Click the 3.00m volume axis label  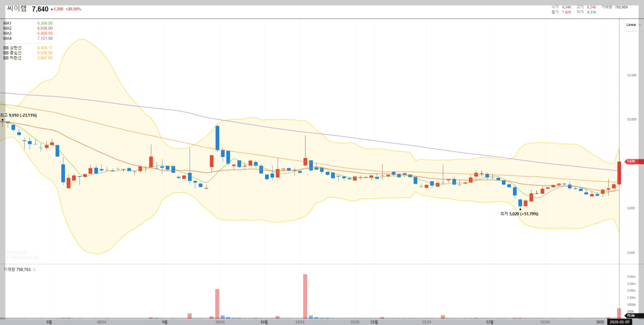[x=631, y=277]
